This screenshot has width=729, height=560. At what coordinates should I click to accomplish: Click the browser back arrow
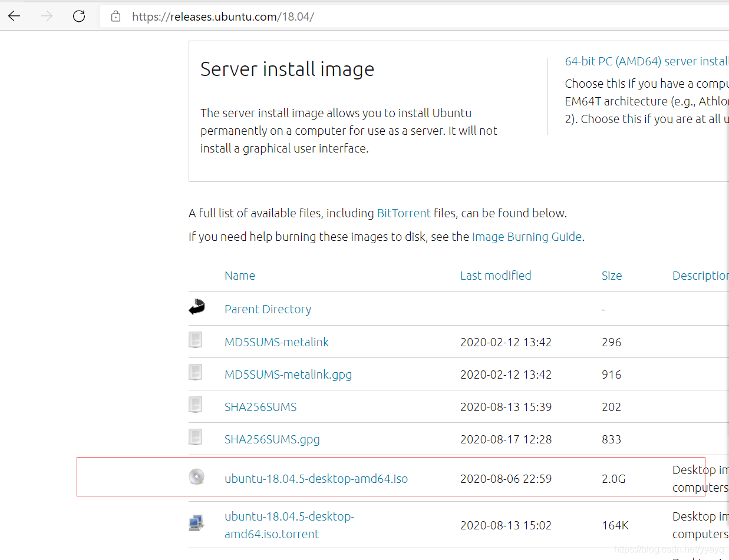tap(14, 16)
